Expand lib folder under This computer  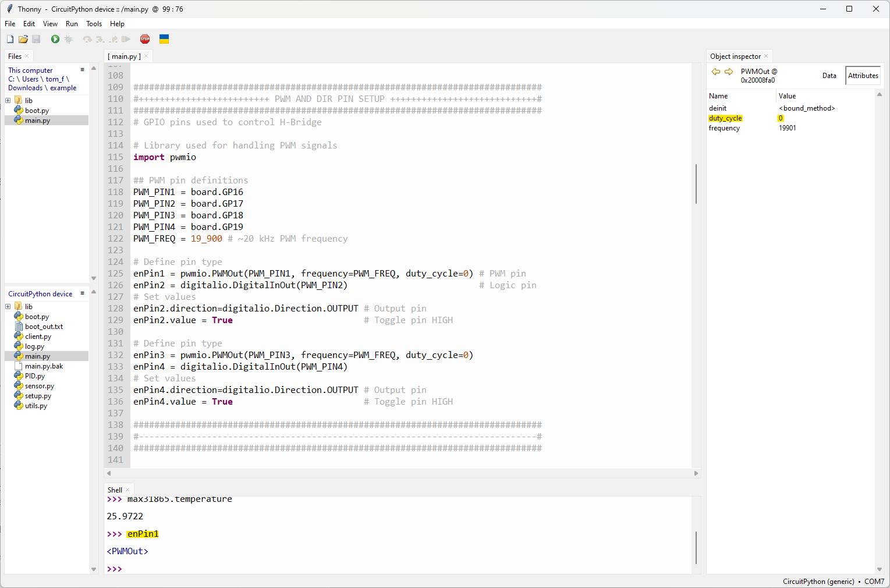[x=8, y=101]
